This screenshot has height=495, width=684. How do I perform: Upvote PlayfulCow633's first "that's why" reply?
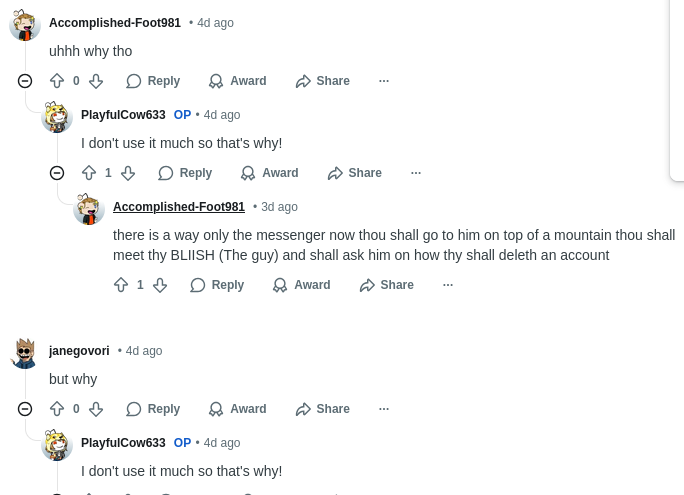(89, 173)
